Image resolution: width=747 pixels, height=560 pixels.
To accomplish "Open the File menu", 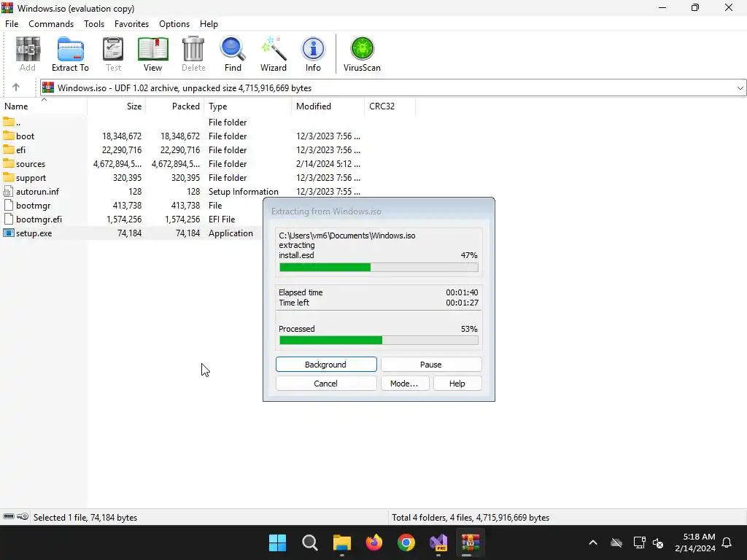I will [x=12, y=24].
